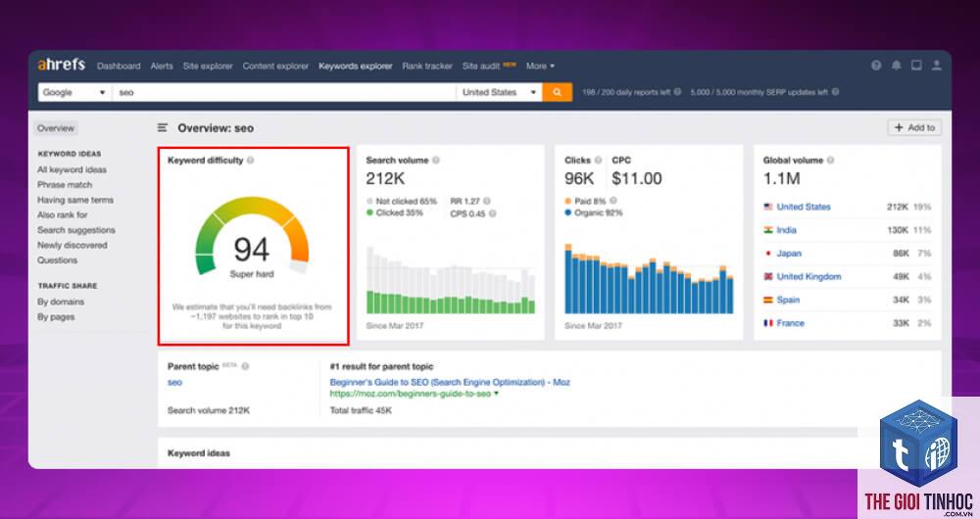
Task: Click the blue clicks bar chart
Action: (650, 278)
